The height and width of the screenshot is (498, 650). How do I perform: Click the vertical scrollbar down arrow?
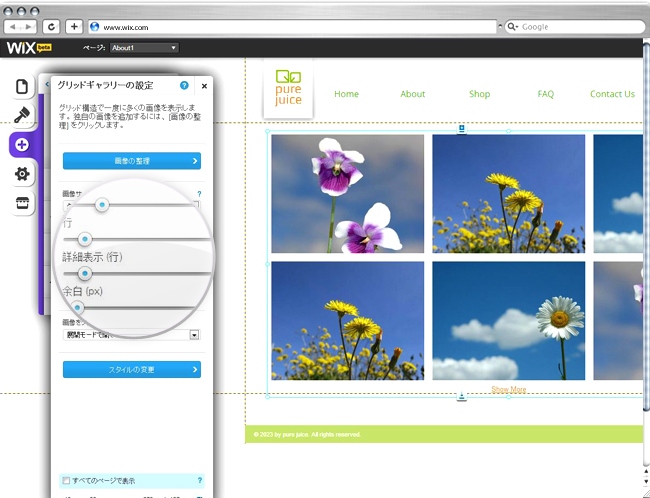tap(646, 481)
